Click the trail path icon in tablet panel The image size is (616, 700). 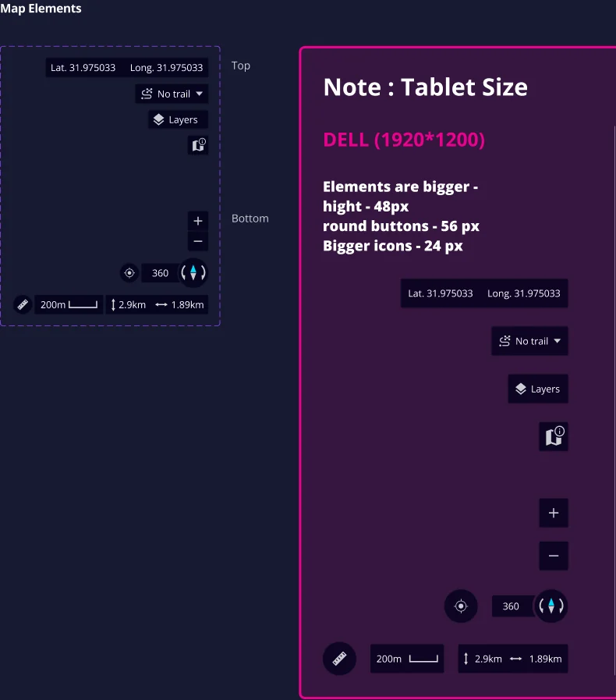pyautogui.click(x=504, y=341)
